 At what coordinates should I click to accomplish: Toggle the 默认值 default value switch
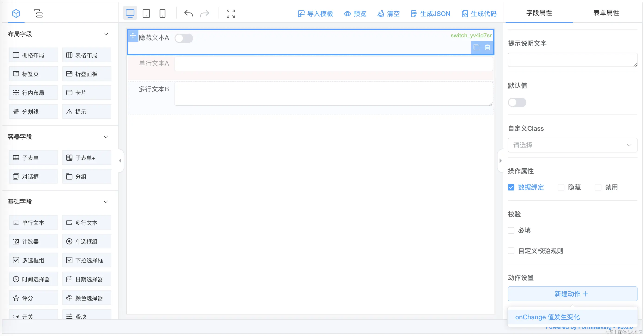point(517,103)
